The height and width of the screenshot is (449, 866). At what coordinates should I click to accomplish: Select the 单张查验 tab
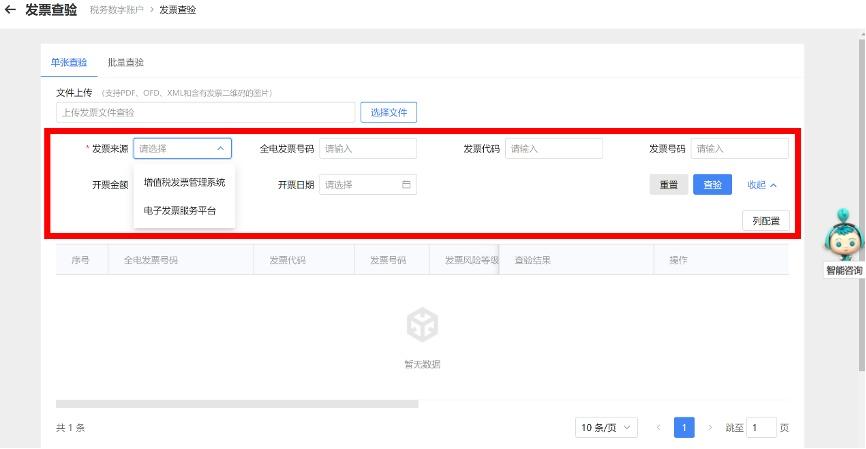69,62
